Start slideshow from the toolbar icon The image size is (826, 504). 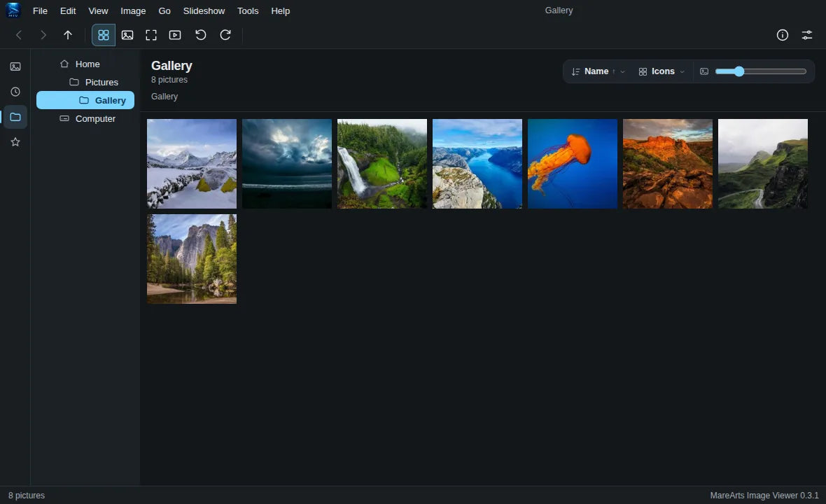(x=175, y=35)
